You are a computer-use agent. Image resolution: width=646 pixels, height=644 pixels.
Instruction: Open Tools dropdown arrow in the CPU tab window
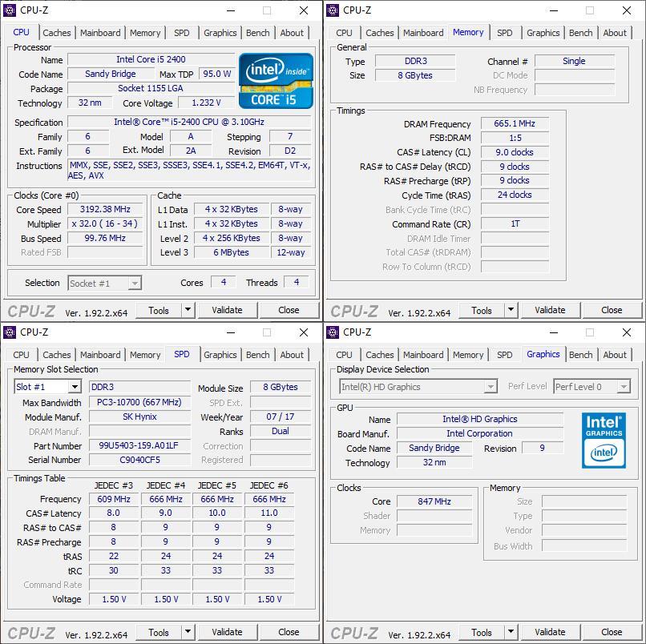(x=188, y=310)
